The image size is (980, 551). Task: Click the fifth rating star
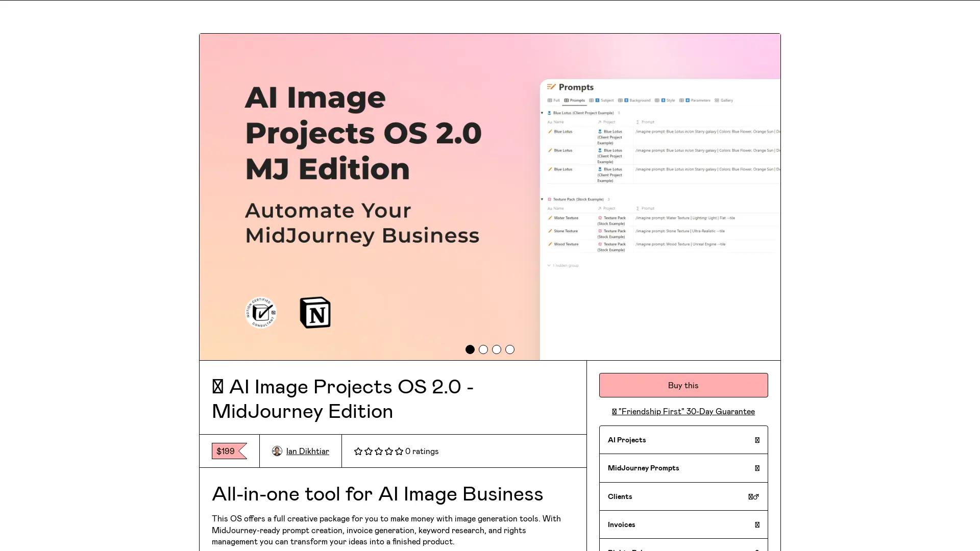click(399, 451)
